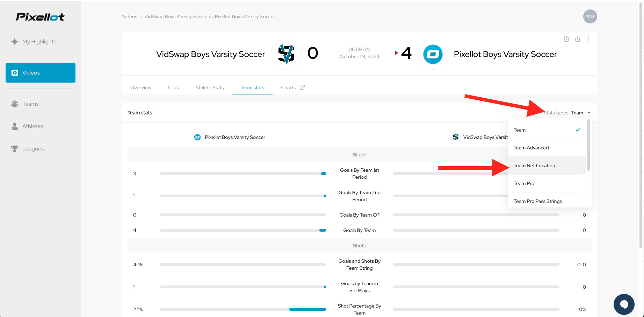Select the Videos sidebar item

(x=41, y=73)
